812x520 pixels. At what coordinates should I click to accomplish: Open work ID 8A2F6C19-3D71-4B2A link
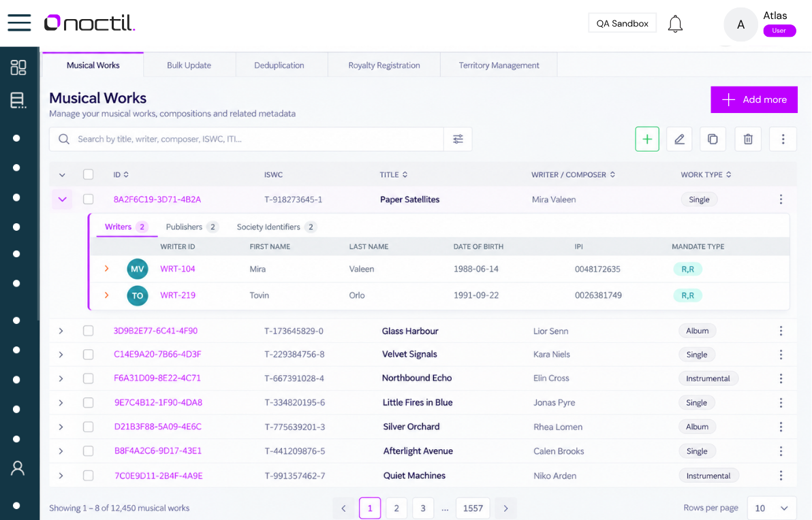157,199
